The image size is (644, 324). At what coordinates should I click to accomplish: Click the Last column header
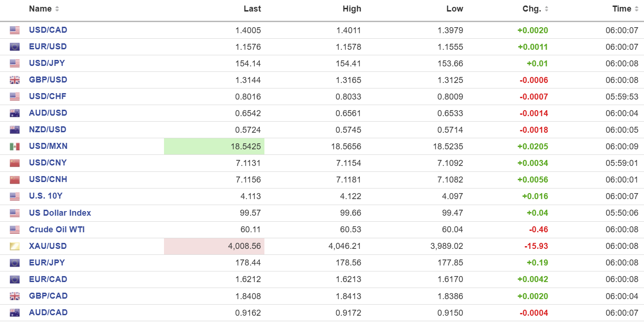pos(252,9)
